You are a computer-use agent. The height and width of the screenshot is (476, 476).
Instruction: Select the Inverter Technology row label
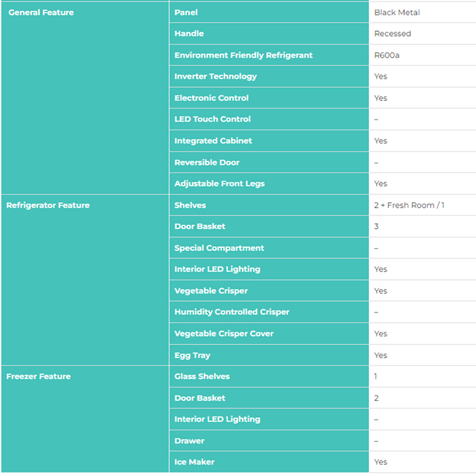[x=216, y=76]
